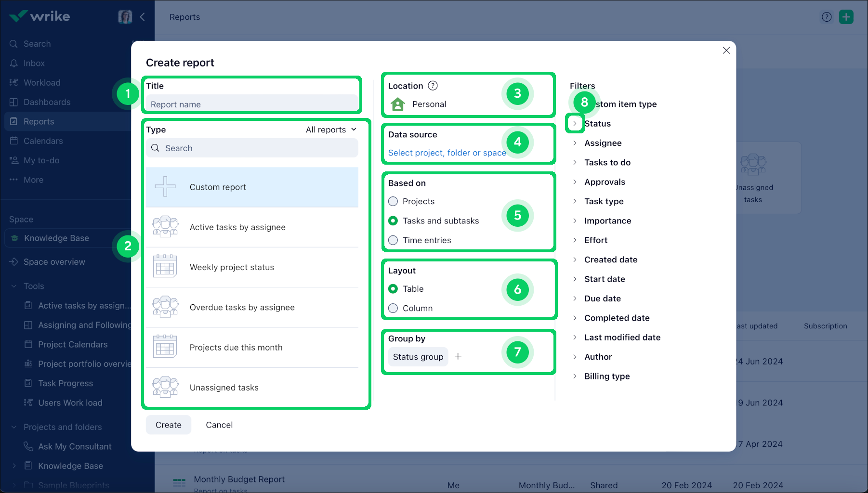Click the Status group chip under Group by

(x=417, y=356)
